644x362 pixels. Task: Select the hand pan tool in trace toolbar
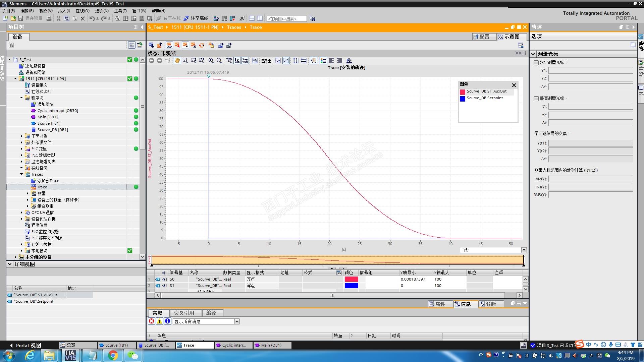tap(177, 61)
